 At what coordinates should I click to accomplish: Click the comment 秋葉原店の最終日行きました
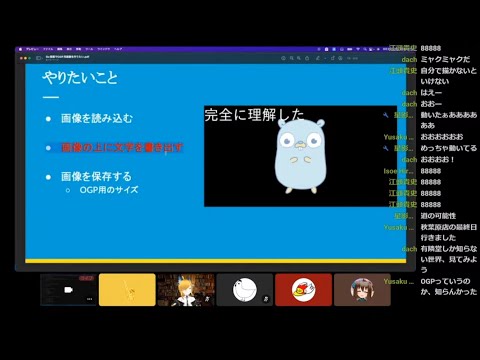448,232
